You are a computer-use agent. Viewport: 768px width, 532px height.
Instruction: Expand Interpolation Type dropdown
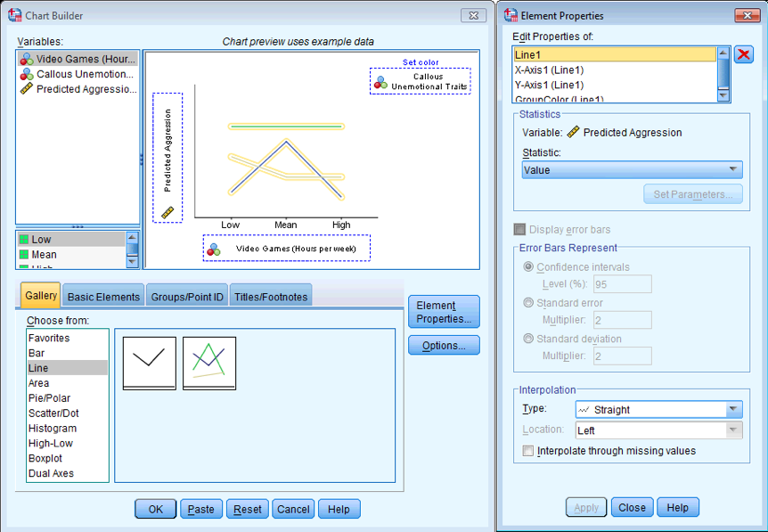658,410
